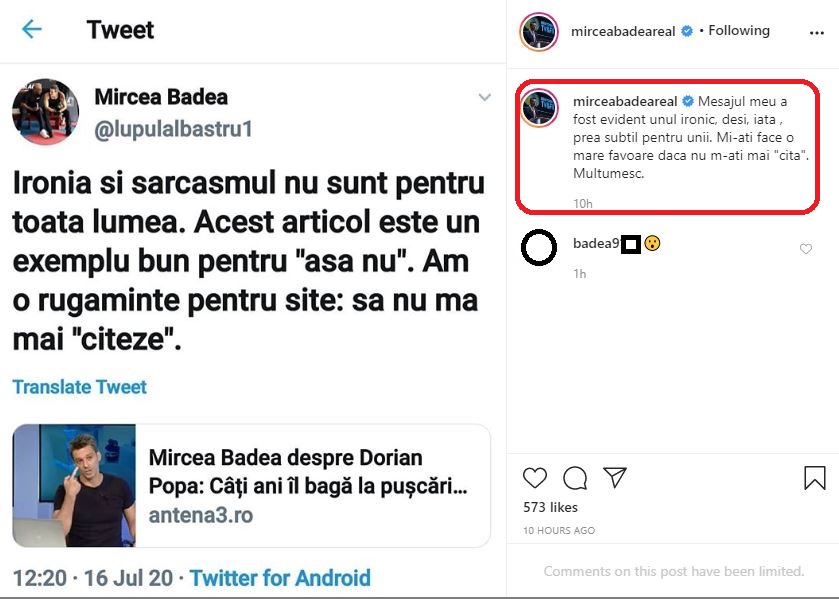Share post with paper plane icon
Image resolution: width=839 pixels, height=599 pixels.
pos(615,478)
